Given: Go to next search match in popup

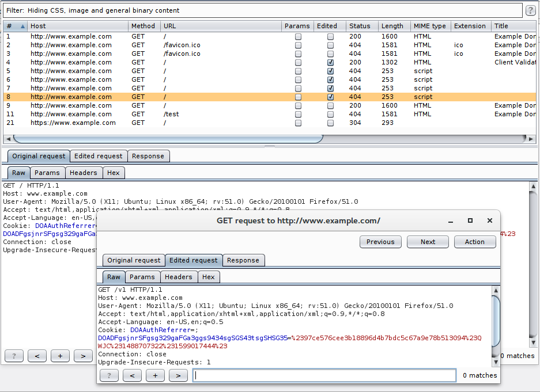Looking at the screenshot, I should tap(179, 375).
